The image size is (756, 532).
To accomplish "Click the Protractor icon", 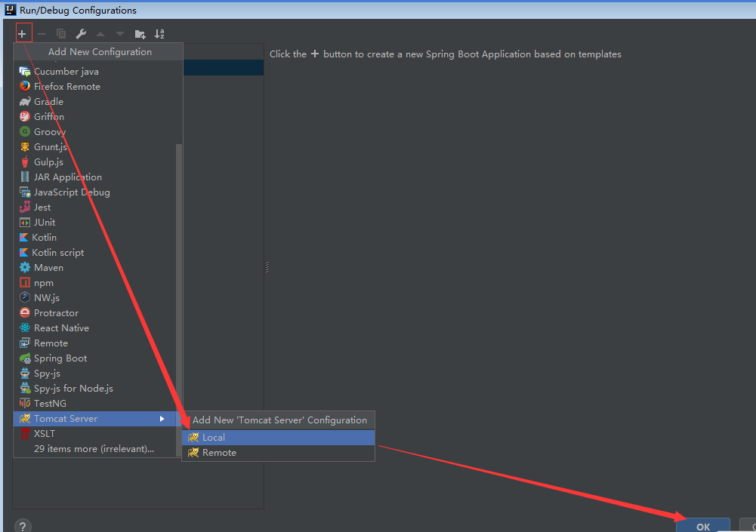I will (25, 312).
